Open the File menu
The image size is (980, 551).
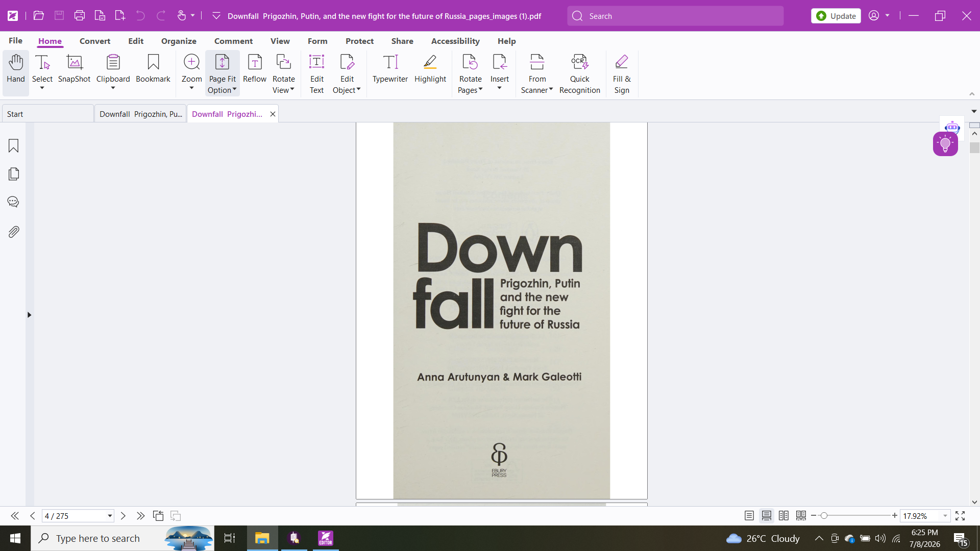[x=15, y=41]
